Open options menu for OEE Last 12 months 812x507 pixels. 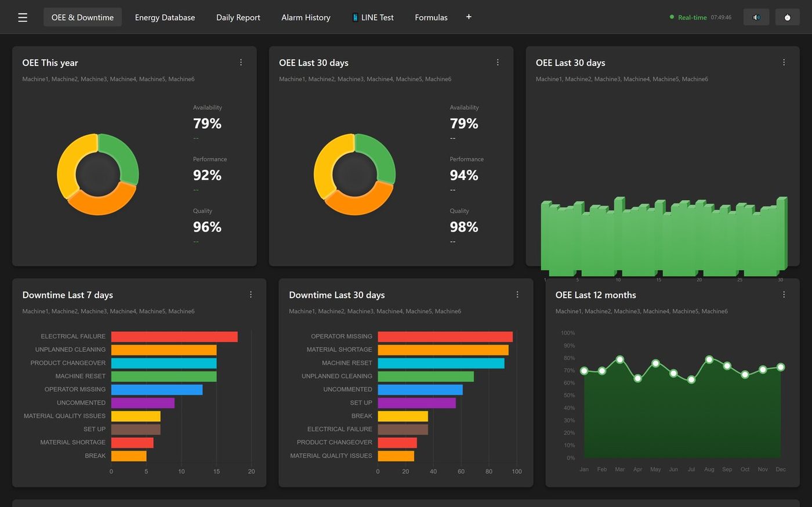[784, 295]
